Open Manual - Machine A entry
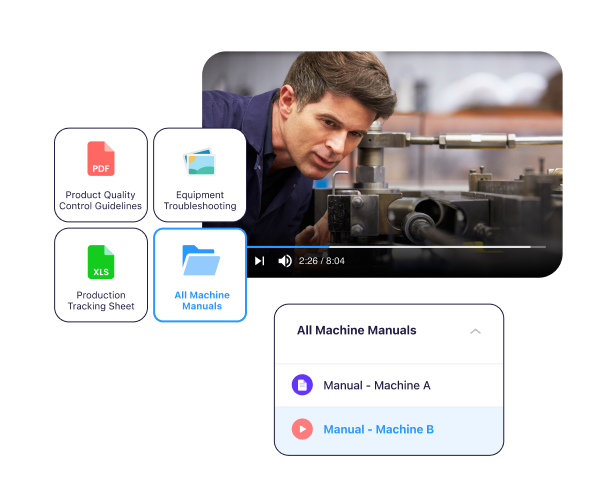This screenshot has height=501, width=600. point(389,385)
